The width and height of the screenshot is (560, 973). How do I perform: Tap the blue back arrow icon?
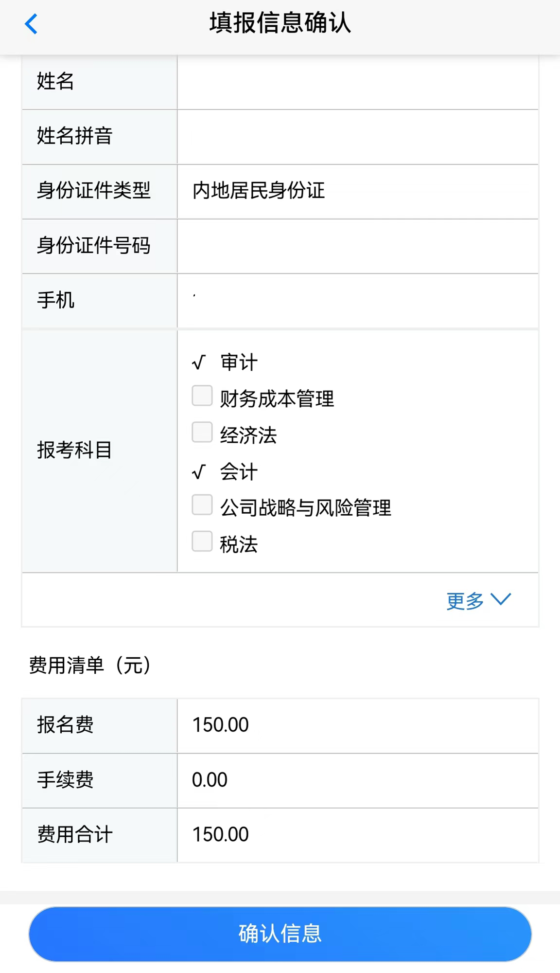[31, 24]
